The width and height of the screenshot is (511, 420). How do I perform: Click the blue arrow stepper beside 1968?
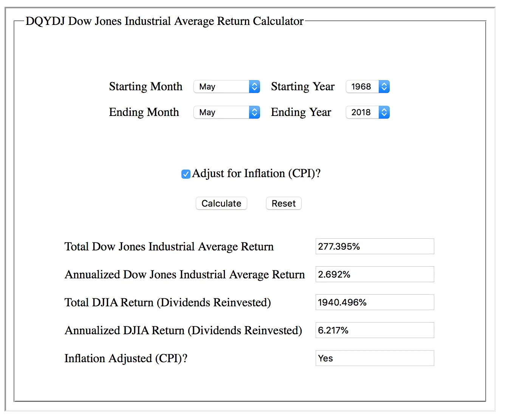[x=384, y=86]
